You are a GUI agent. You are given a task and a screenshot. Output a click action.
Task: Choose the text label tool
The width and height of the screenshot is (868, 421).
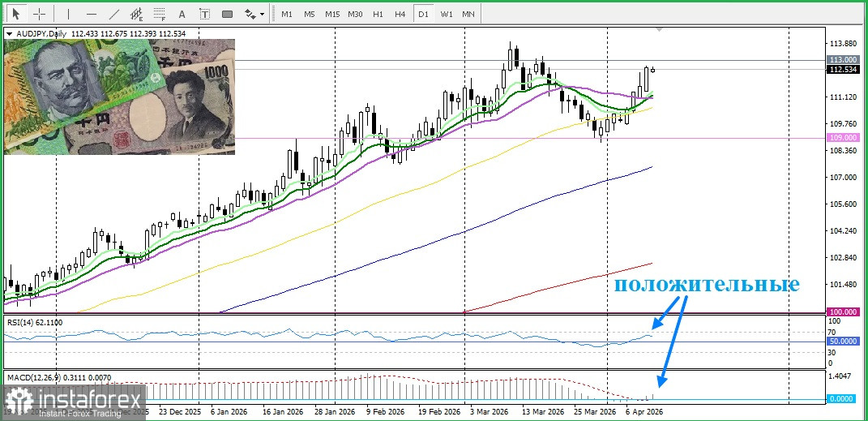click(205, 14)
